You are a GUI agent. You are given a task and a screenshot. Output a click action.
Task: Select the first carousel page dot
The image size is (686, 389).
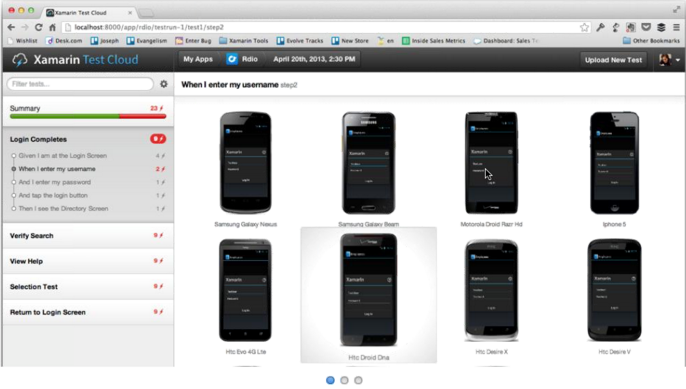(330, 380)
